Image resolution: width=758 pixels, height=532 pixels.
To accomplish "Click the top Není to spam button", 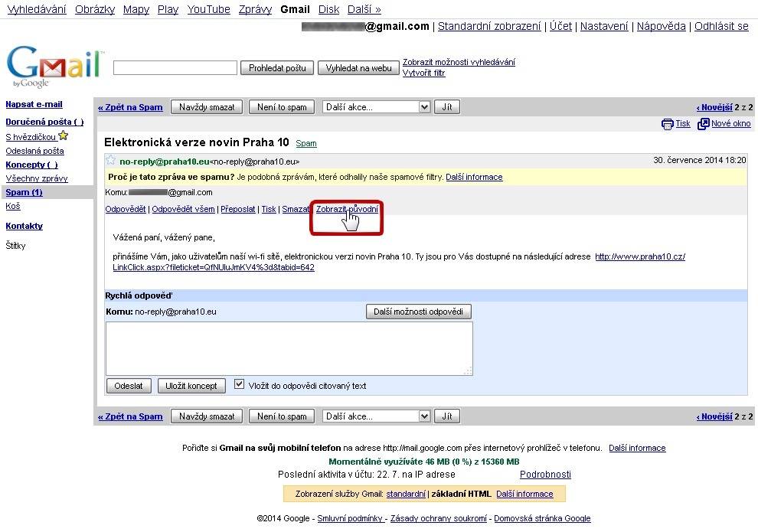I will [282, 107].
